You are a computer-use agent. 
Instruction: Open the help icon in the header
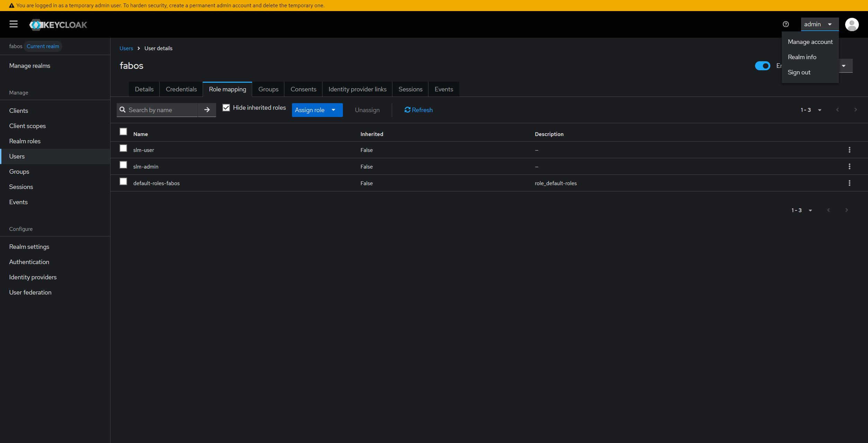coord(785,24)
